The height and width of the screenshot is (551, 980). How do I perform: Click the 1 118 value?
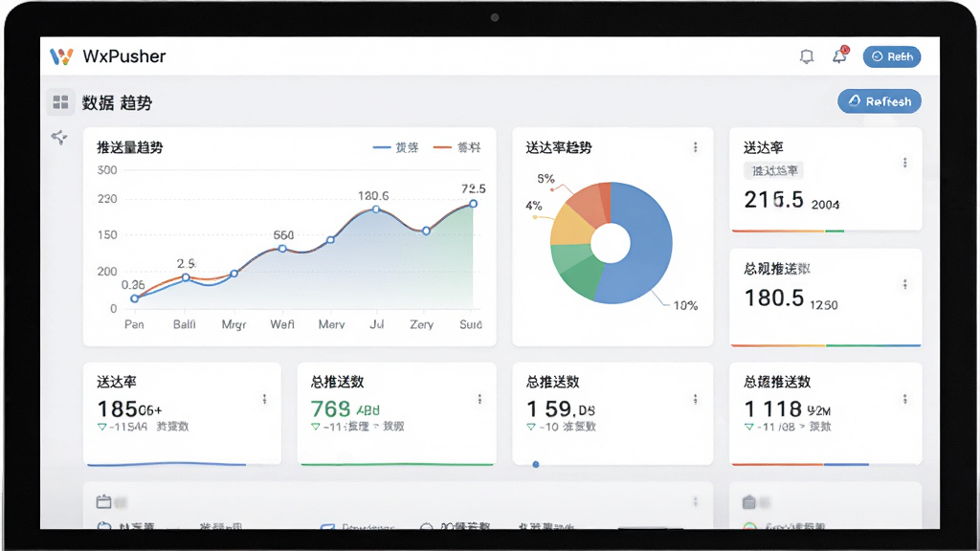click(x=773, y=409)
